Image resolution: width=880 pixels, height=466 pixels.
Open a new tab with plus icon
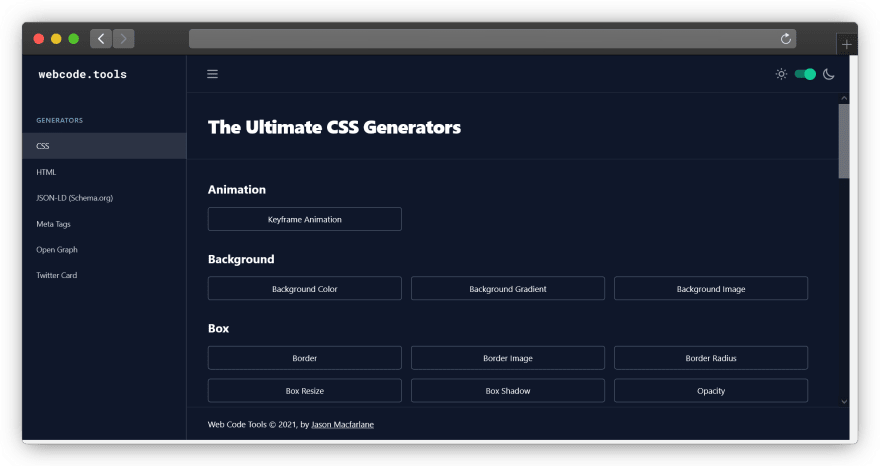coord(847,44)
